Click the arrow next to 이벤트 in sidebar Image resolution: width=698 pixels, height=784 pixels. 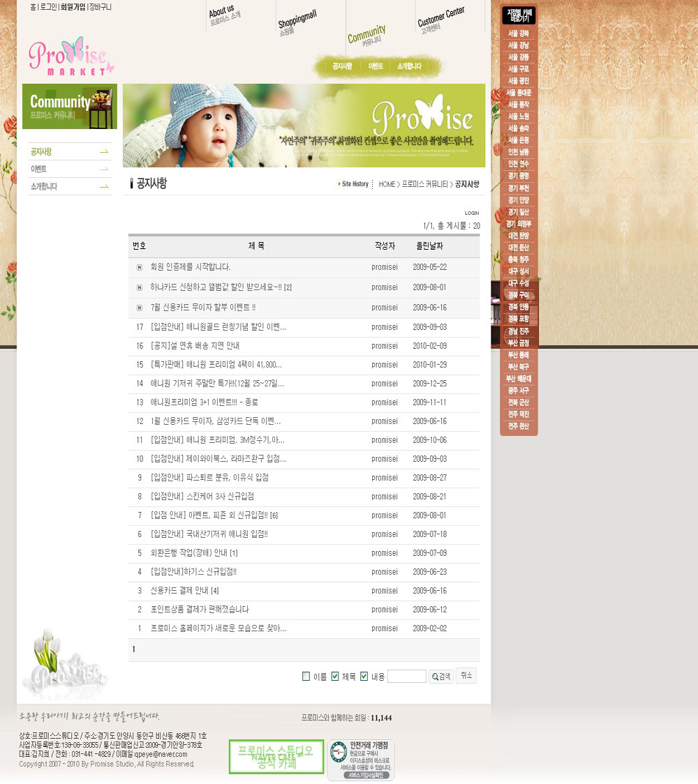click(104, 169)
